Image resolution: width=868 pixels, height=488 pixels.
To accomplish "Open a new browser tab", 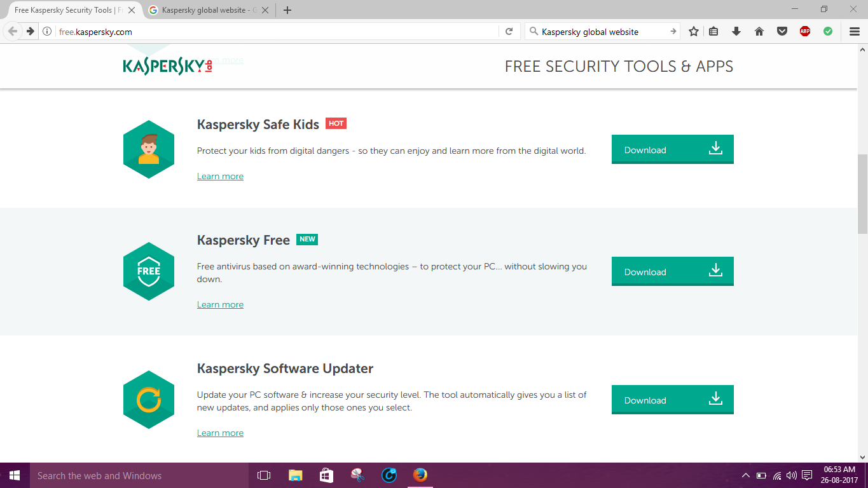I will 287,10.
